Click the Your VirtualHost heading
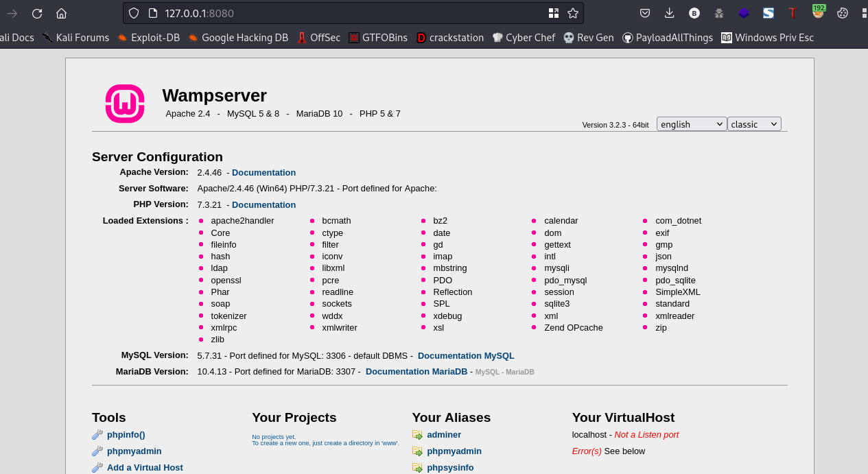The image size is (868, 474). (x=623, y=418)
